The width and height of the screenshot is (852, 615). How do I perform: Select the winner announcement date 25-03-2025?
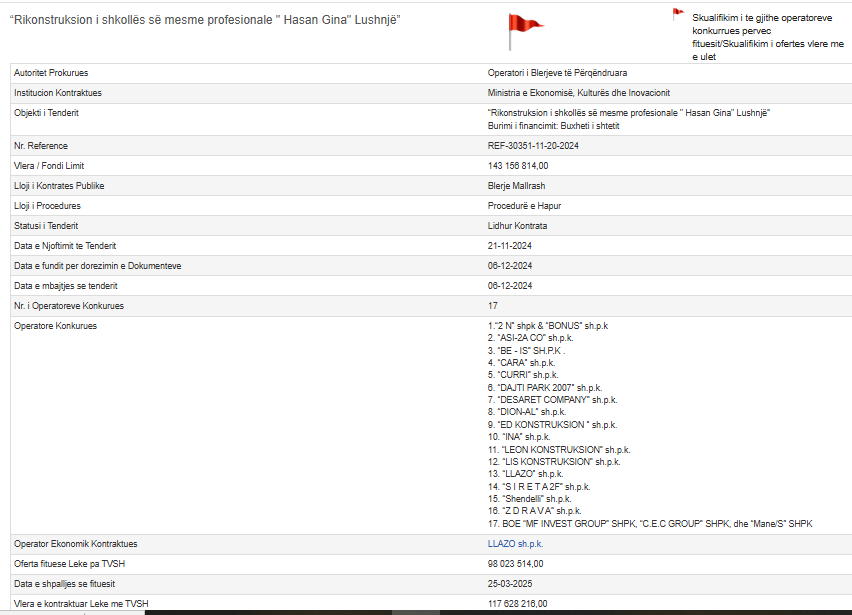pyautogui.click(x=510, y=584)
